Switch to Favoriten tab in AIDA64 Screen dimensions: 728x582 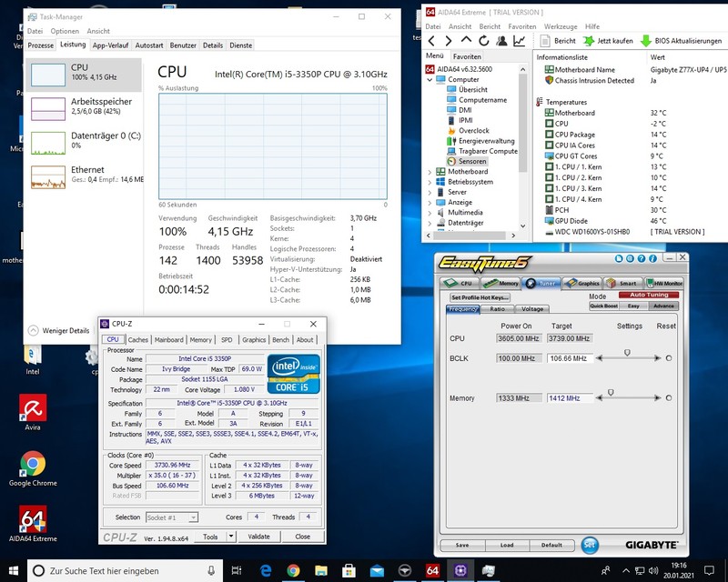click(467, 56)
